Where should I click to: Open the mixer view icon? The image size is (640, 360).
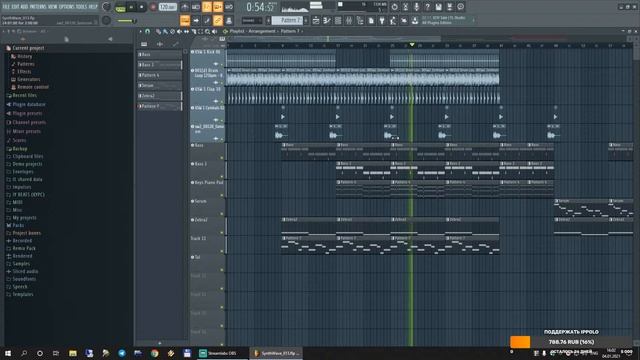pos(349,20)
